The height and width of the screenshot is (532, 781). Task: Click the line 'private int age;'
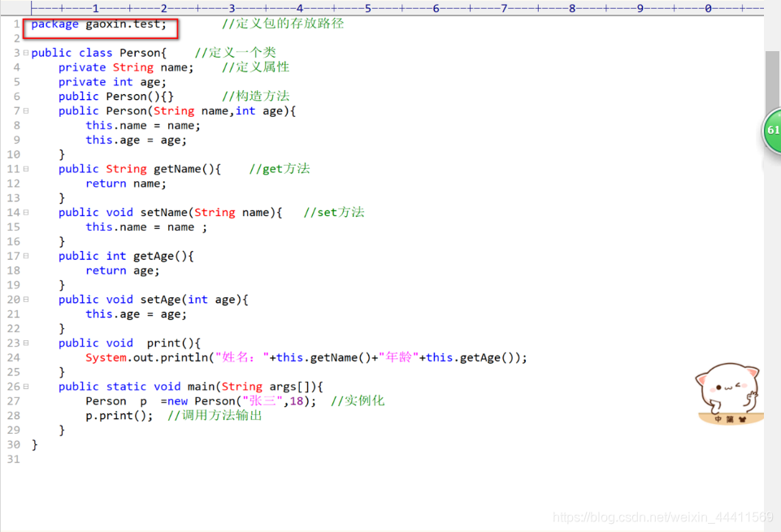coord(112,81)
